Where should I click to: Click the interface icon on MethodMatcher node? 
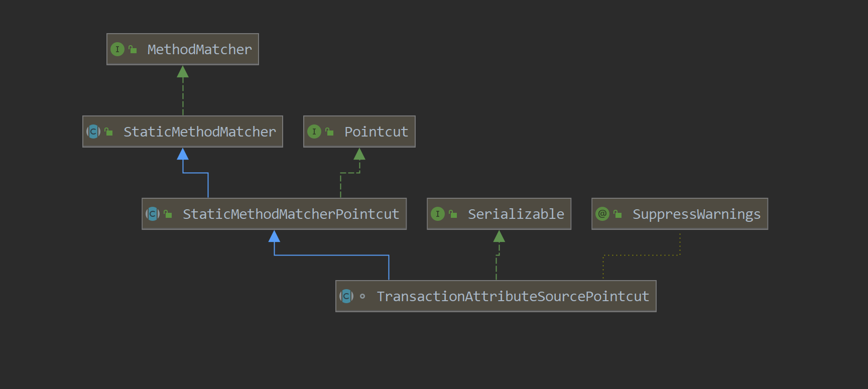point(117,49)
